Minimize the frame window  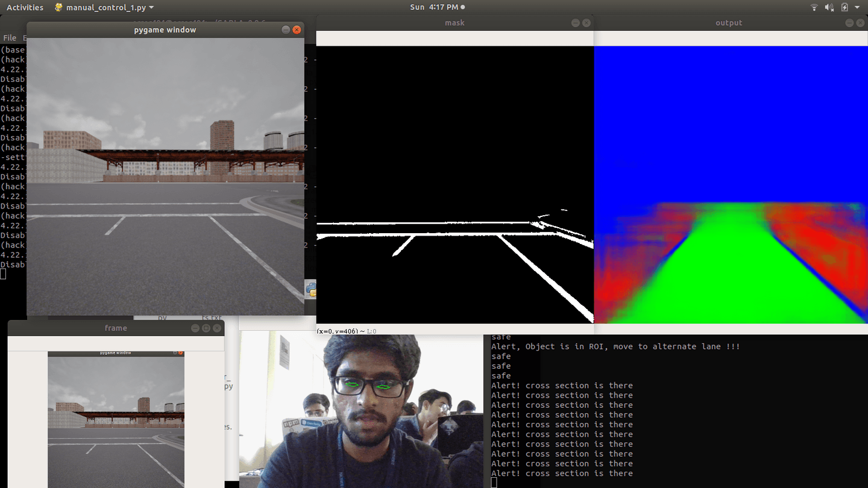(195, 328)
